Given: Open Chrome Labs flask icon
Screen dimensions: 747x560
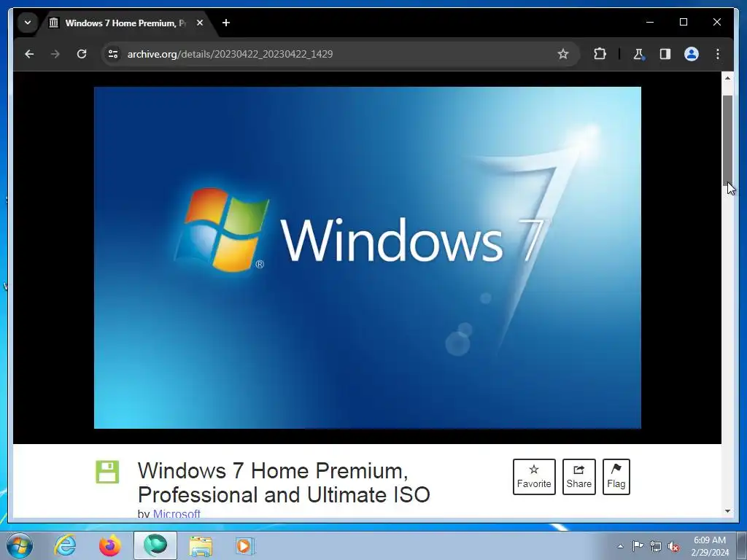Looking at the screenshot, I should coord(639,54).
